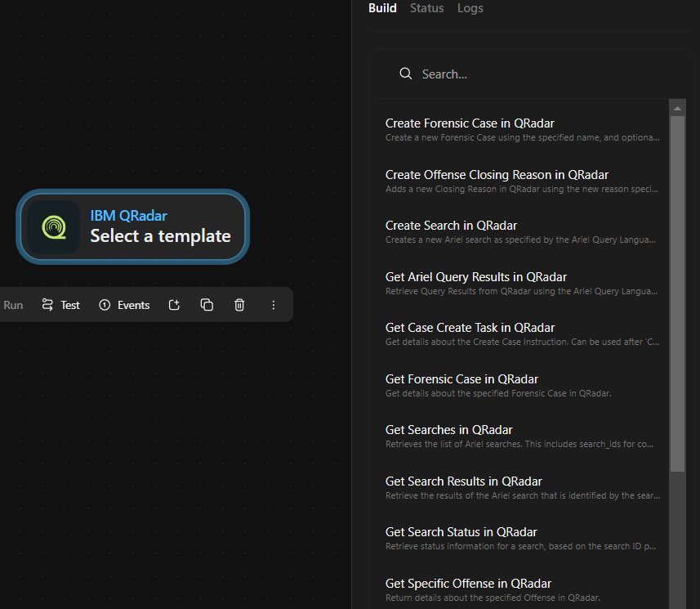The image size is (700, 609).
Task: Select Get Search Status in QRadar
Action: pyautogui.click(x=522, y=539)
